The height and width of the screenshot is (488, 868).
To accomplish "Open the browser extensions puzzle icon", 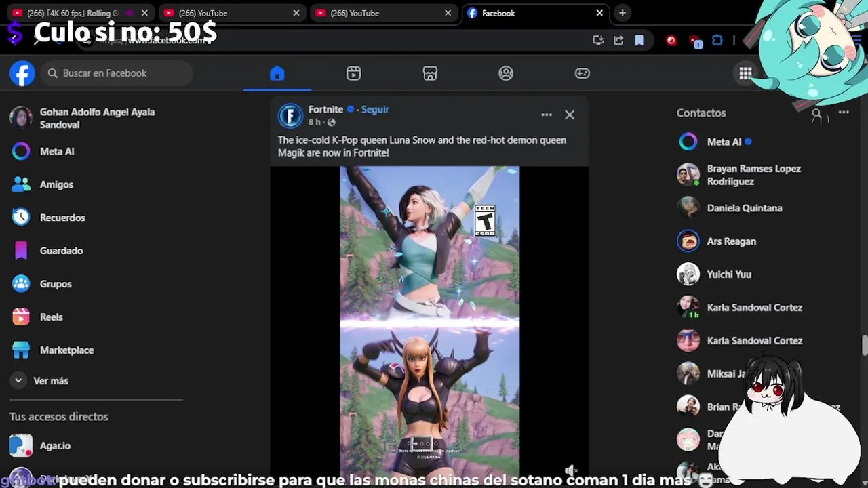I will pos(717,41).
